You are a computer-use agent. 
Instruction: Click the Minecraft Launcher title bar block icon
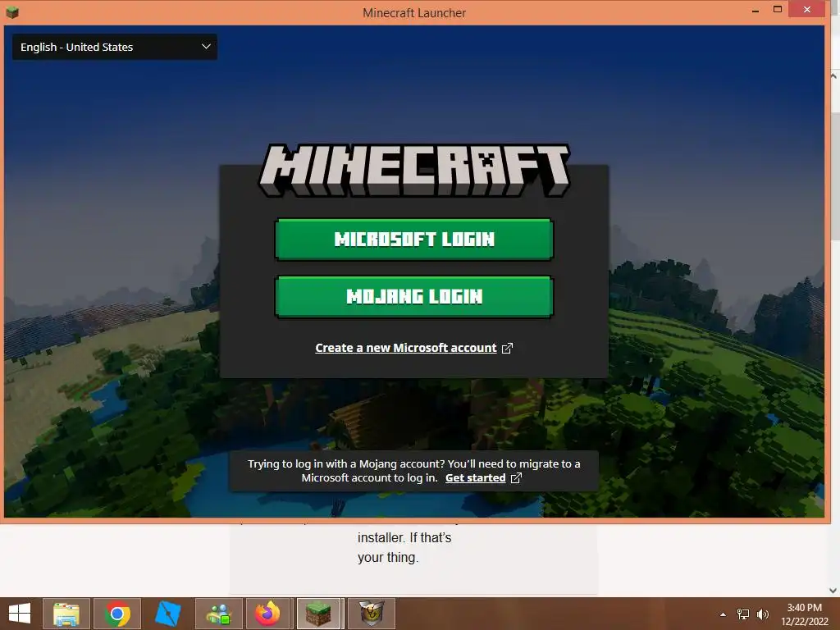click(x=12, y=11)
